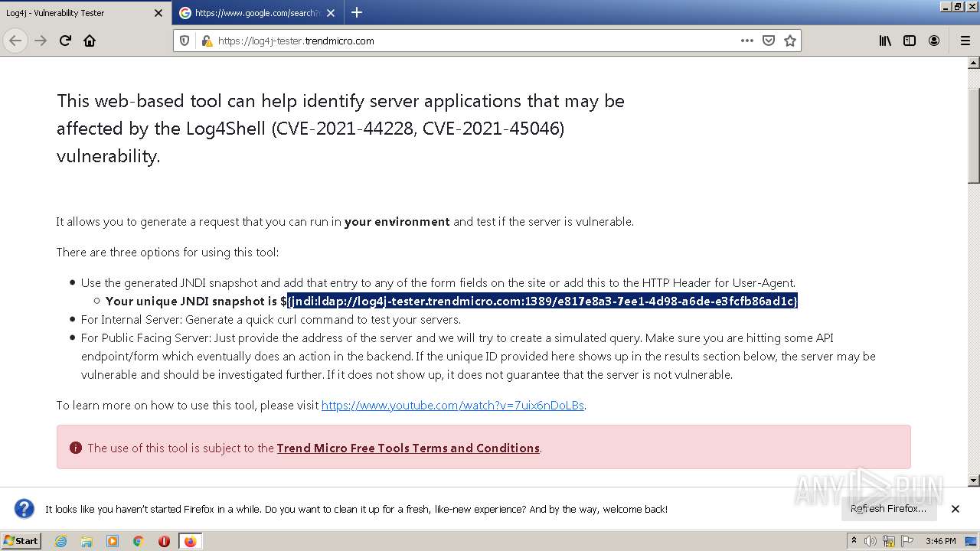Open the Windows Start menu
This screenshot has height=551, width=980.
(x=21, y=541)
